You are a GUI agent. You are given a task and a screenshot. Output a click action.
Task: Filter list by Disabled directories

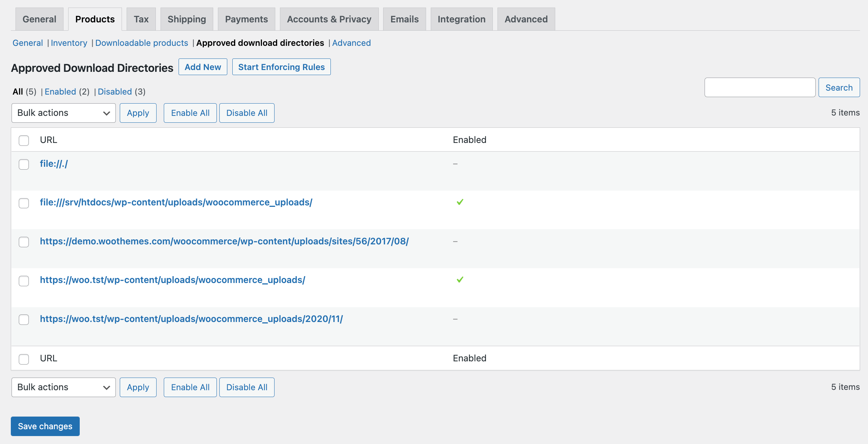pos(115,91)
